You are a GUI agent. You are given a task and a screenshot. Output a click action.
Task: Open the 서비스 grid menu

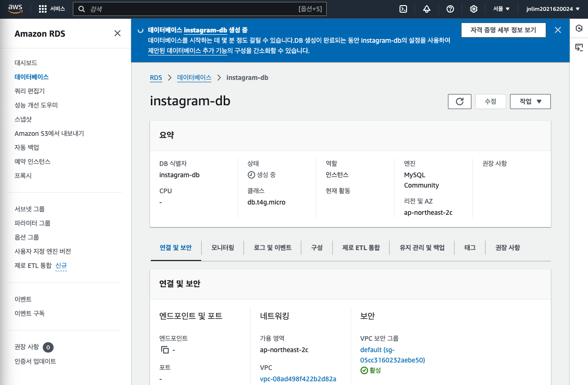tap(52, 9)
